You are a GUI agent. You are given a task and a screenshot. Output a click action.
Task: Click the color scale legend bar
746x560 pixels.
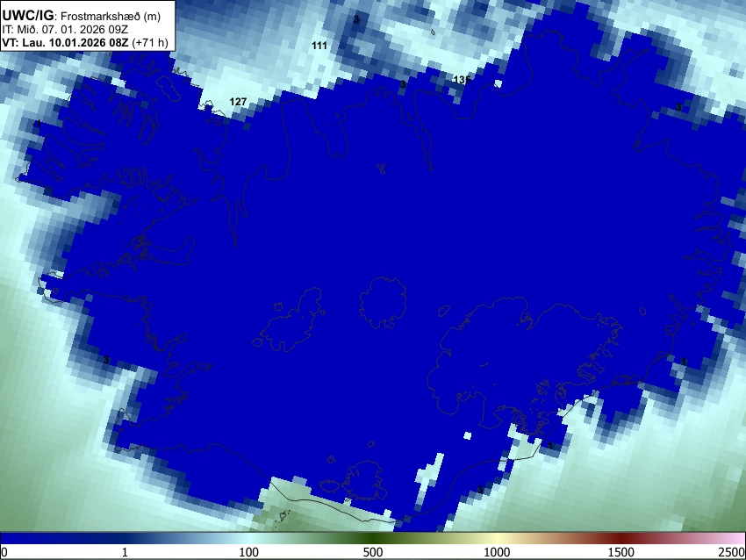pos(373,538)
